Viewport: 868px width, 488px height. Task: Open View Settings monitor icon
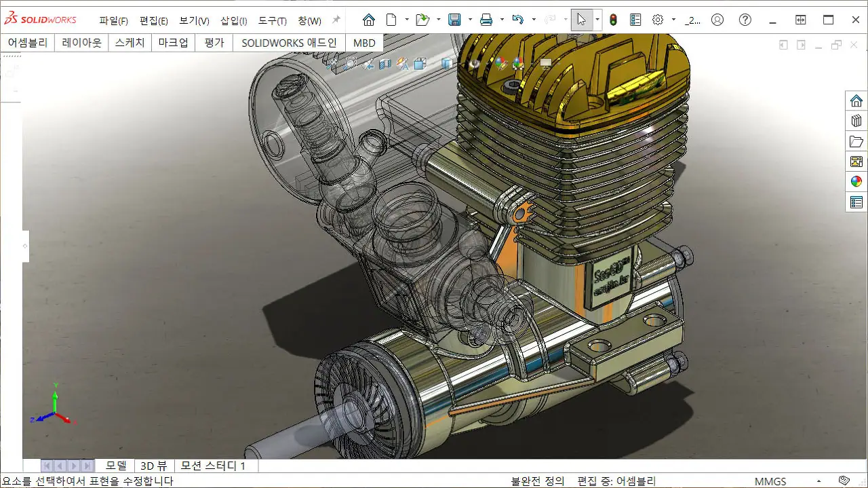point(546,63)
